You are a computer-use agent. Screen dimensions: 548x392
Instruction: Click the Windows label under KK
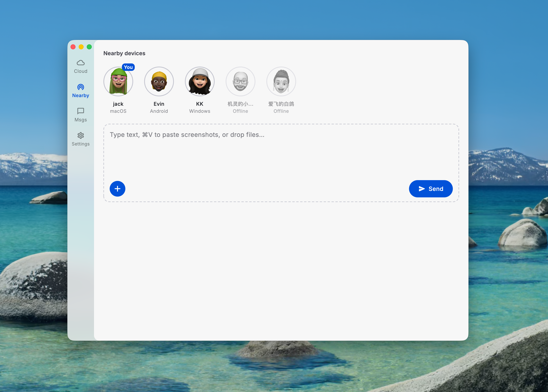pos(200,111)
